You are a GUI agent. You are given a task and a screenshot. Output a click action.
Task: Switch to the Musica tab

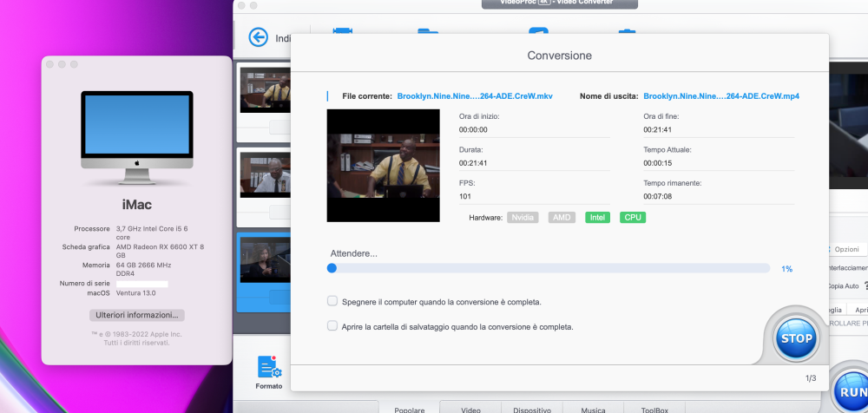[x=593, y=410]
